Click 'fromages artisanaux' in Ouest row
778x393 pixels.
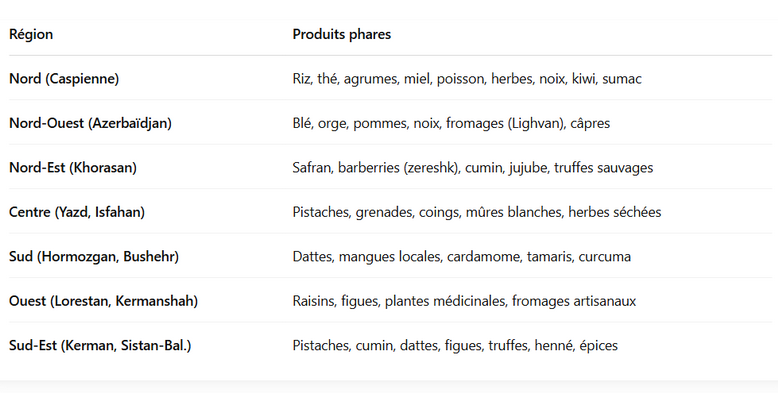coord(574,301)
